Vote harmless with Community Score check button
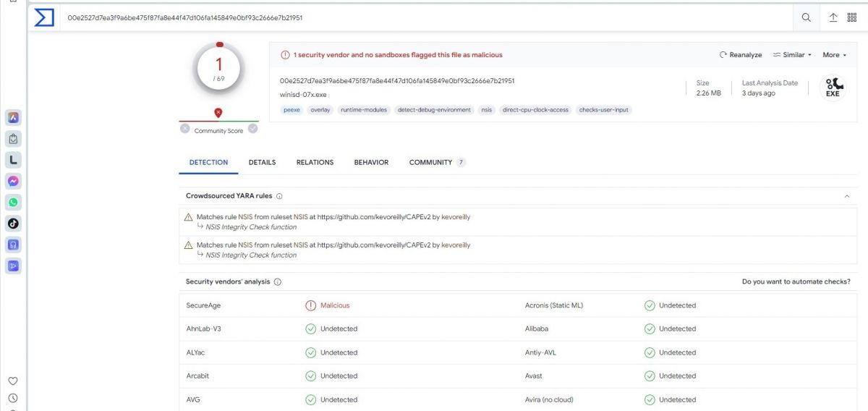The height and width of the screenshot is (411, 868). pos(252,129)
